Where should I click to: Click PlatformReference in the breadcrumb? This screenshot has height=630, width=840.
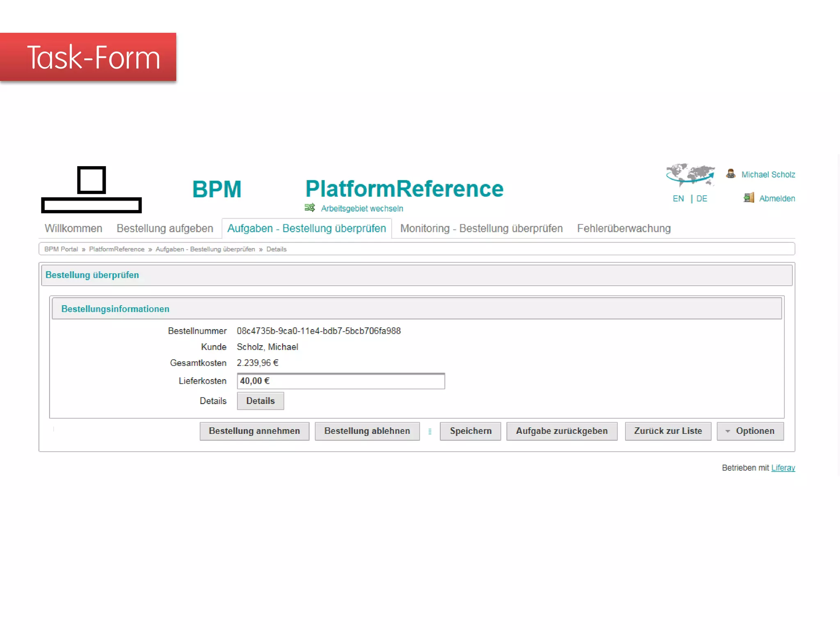[x=116, y=249]
